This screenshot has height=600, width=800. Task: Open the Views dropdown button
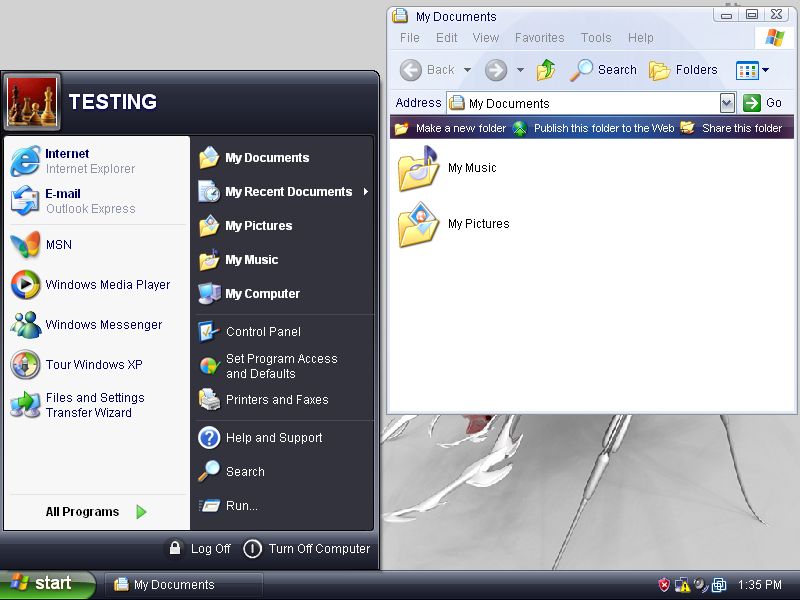(x=753, y=70)
